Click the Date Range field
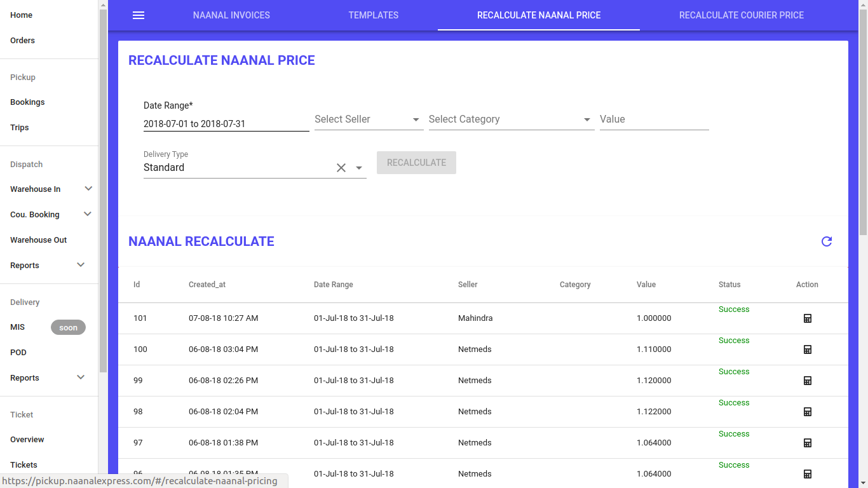The width and height of the screenshot is (868, 488). 226,124
